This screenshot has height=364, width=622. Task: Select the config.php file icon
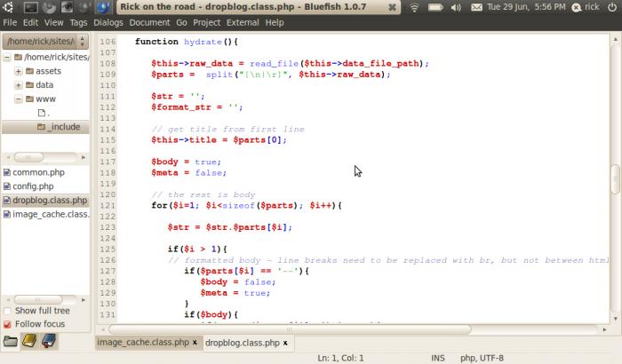[x=7, y=186]
